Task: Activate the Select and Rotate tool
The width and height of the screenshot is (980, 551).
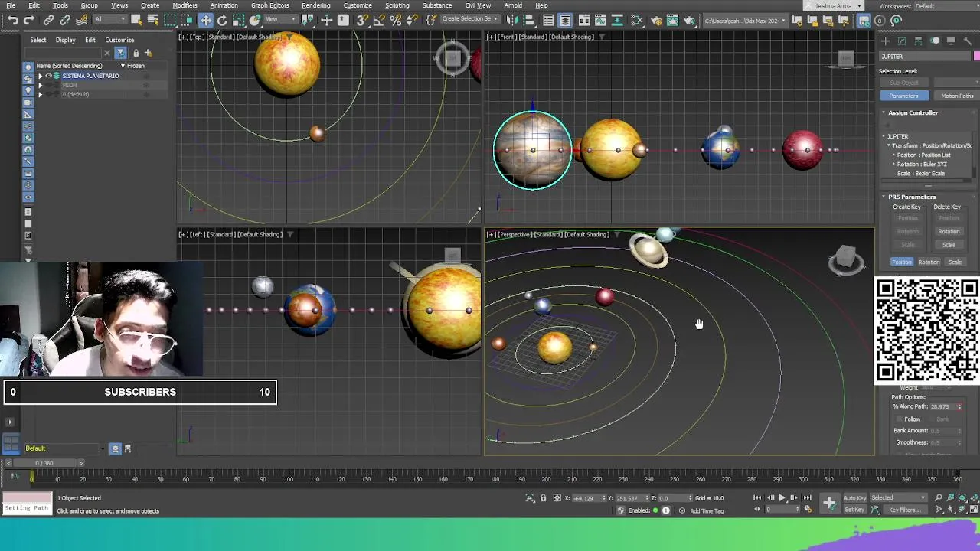Action: (x=222, y=20)
